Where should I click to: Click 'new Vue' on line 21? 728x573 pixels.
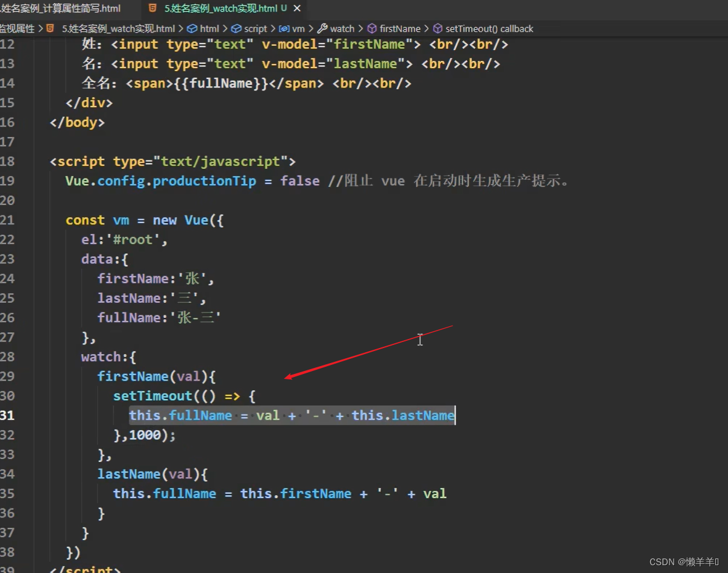click(x=180, y=220)
